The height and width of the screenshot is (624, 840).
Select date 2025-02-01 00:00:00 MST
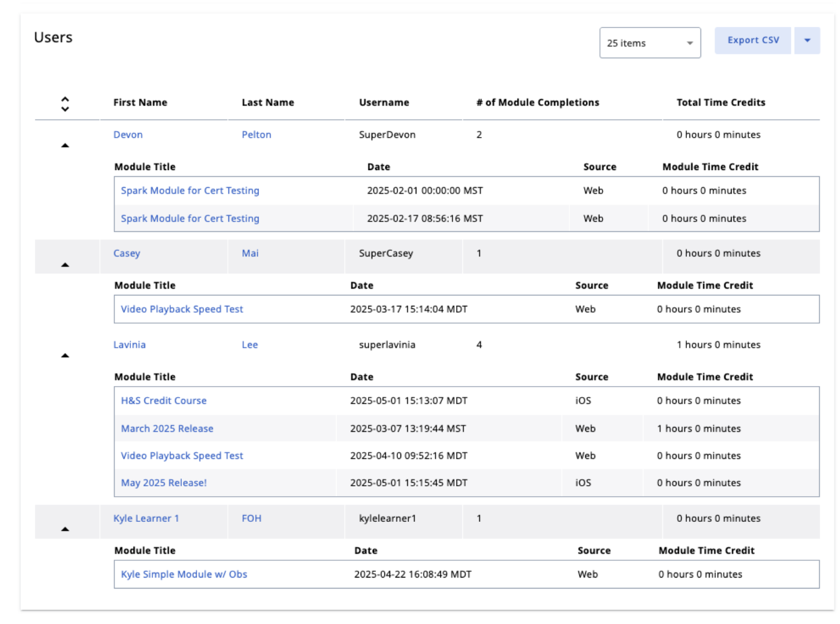(x=425, y=191)
